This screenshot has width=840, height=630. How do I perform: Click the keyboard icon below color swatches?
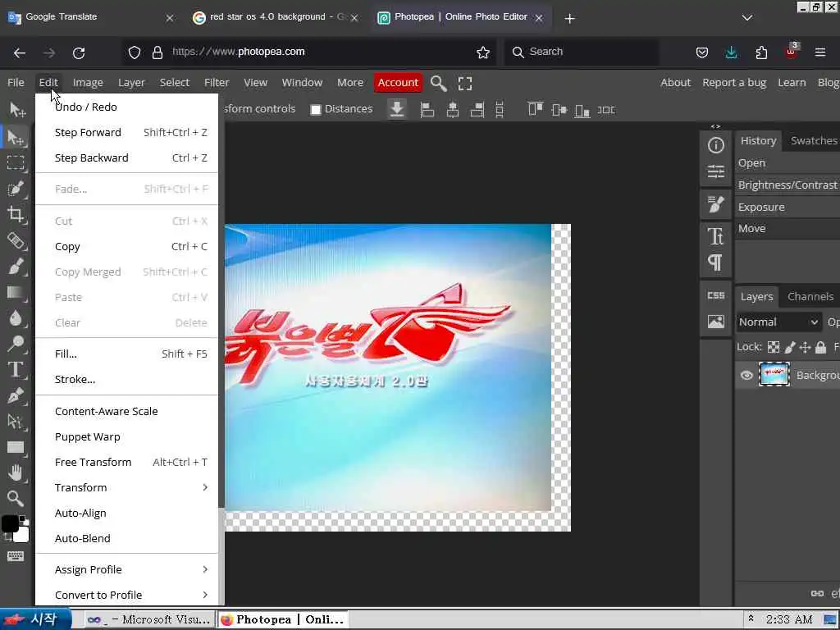16,556
